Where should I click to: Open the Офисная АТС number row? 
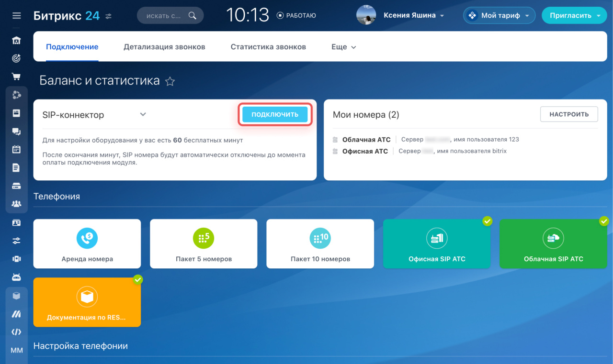420,151
